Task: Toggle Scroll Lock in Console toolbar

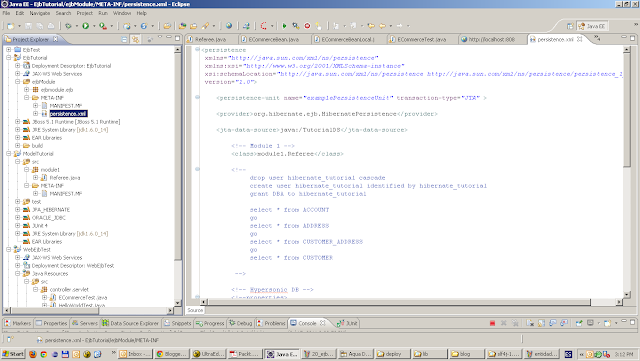Action: [541, 323]
